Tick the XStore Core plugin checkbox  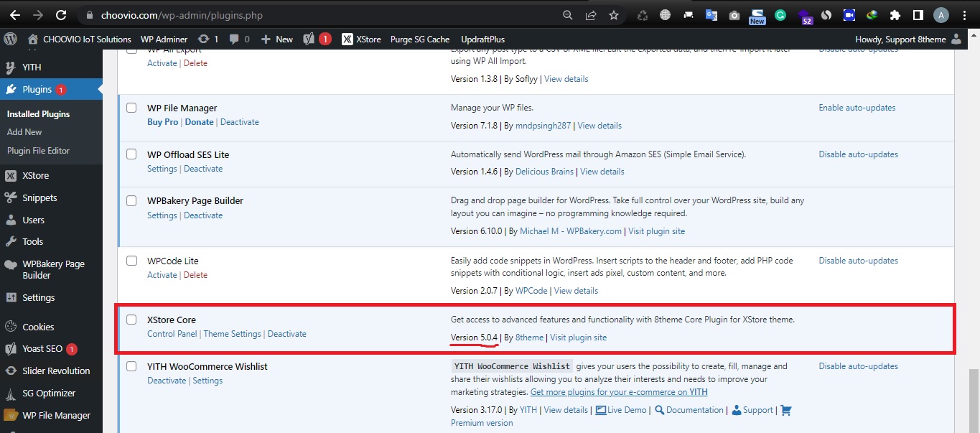pyautogui.click(x=131, y=320)
